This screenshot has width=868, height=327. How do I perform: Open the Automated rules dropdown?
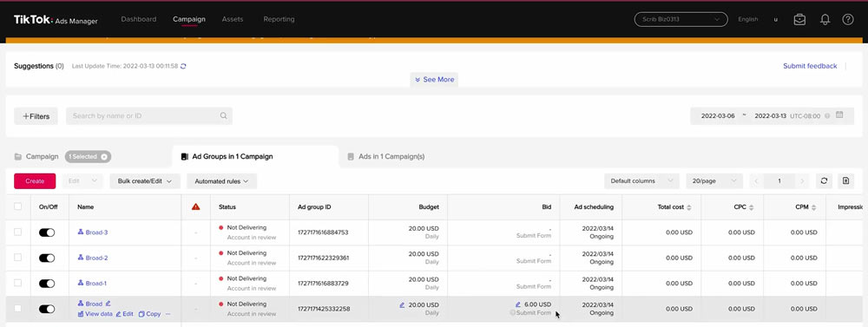pyautogui.click(x=222, y=181)
